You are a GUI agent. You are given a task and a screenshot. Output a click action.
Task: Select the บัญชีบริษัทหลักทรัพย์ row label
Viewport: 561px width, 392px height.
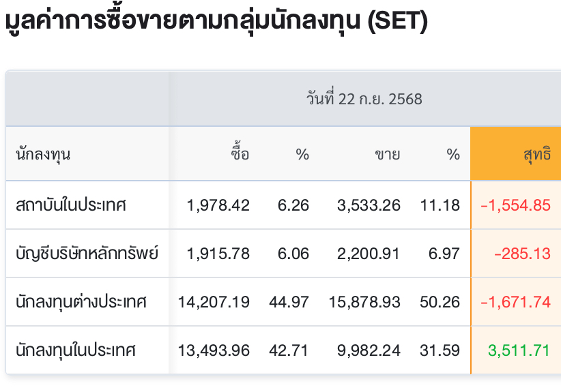click(x=87, y=253)
